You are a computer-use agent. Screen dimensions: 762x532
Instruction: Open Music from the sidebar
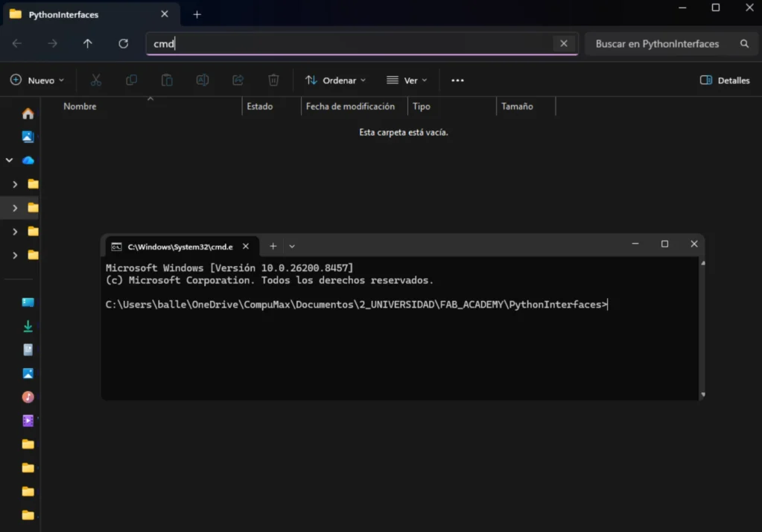tap(28, 397)
